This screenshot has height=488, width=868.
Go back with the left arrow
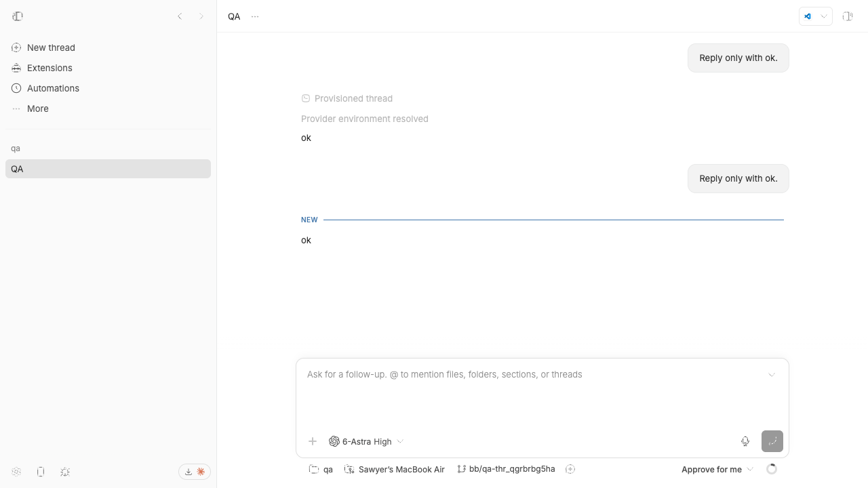(180, 16)
